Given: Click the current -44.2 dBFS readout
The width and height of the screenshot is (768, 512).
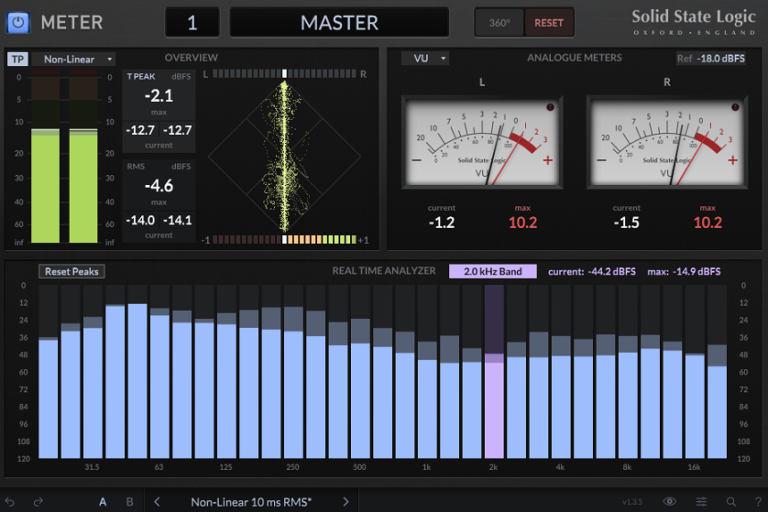Looking at the screenshot, I should point(592,271).
